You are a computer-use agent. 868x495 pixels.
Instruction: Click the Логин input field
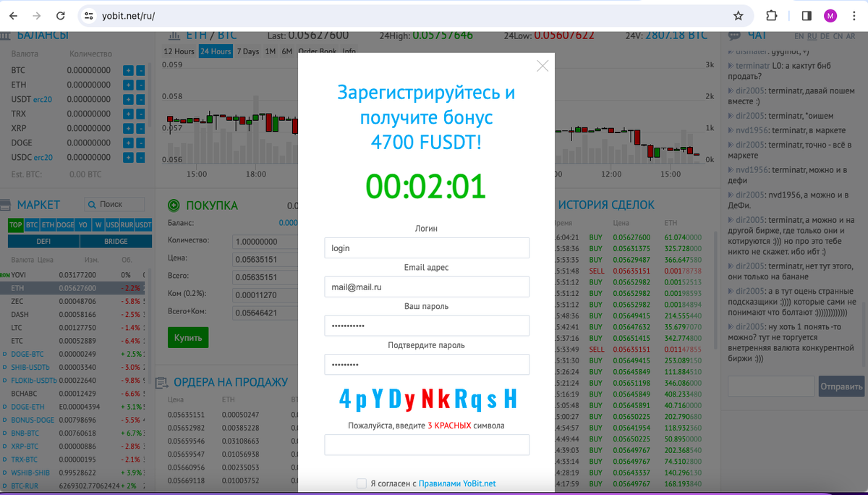(427, 247)
